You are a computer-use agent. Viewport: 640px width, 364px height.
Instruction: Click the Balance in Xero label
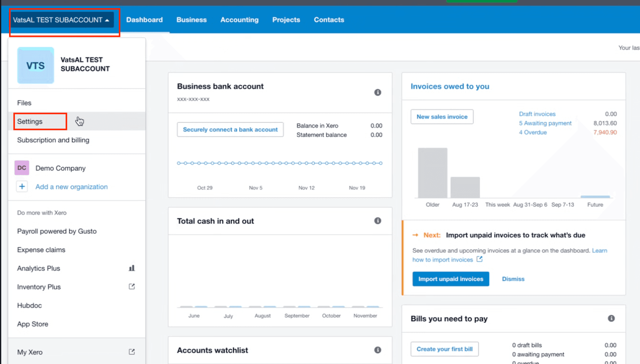coord(317,126)
